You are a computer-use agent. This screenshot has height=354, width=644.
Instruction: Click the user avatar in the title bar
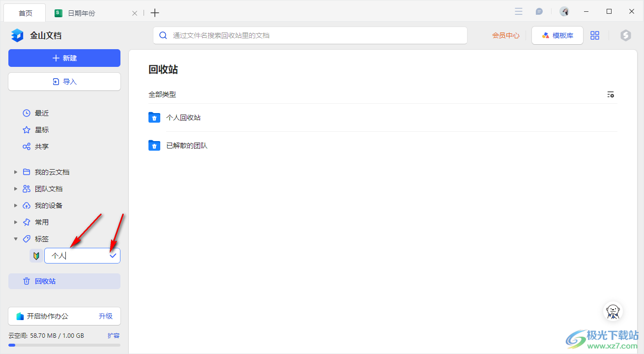click(564, 11)
